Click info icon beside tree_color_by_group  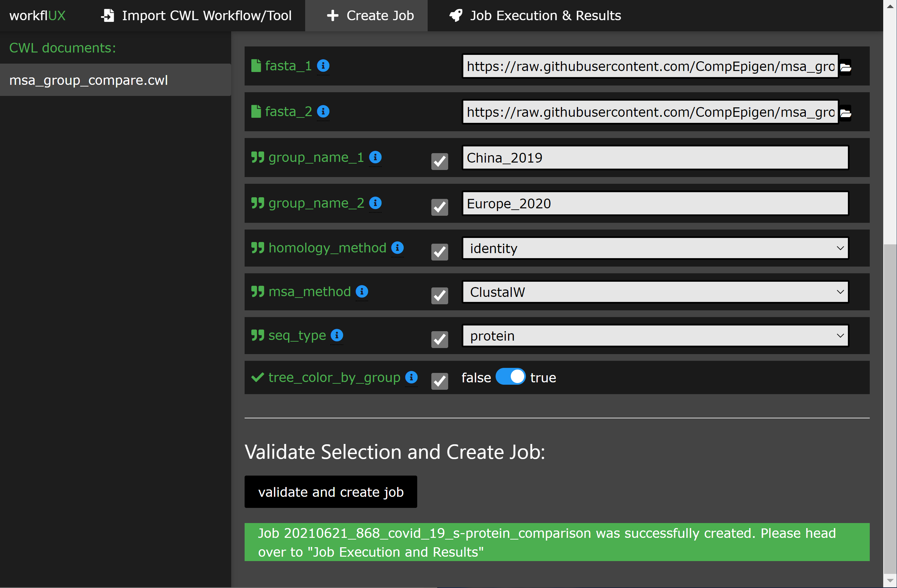tap(411, 377)
